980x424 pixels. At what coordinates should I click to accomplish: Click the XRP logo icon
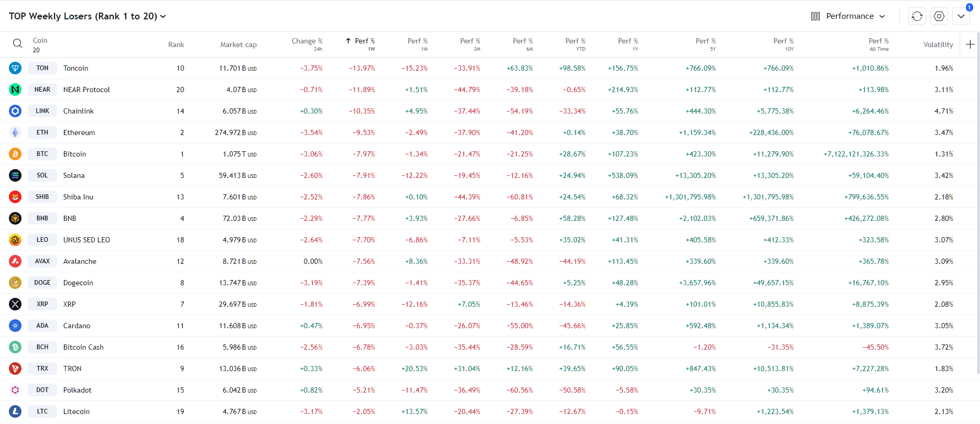click(15, 304)
